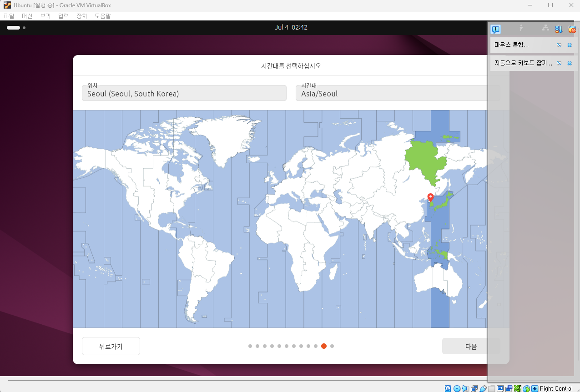Click the recording status indicator icon
Screen dimensions: 580x392
(509, 388)
